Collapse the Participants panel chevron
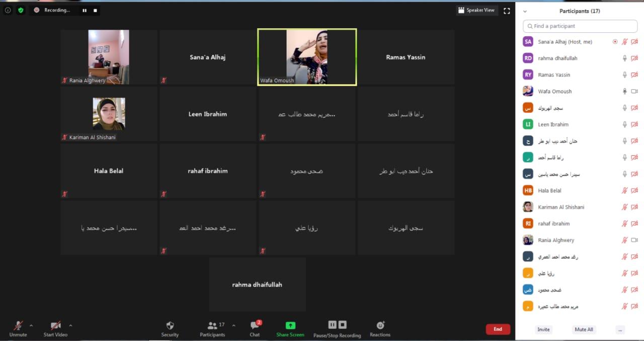The image size is (644, 341). click(x=525, y=11)
